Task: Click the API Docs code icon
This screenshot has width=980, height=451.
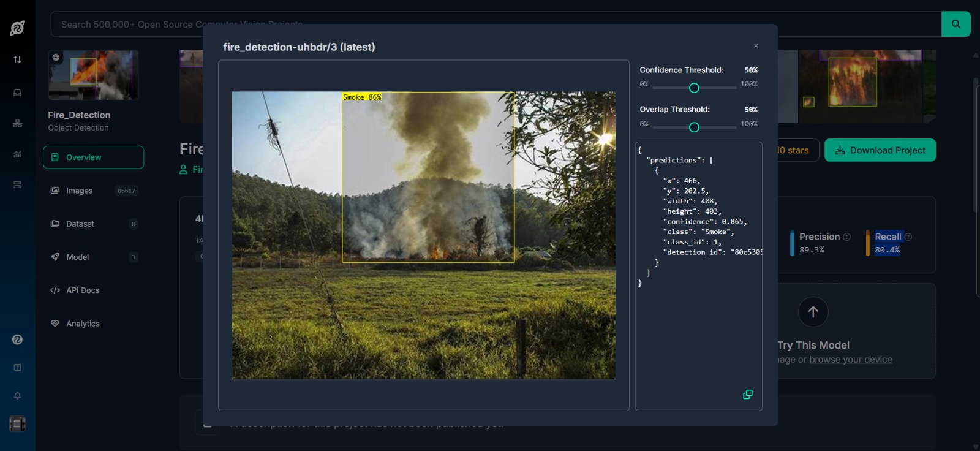Action: click(x=55, y=290)
